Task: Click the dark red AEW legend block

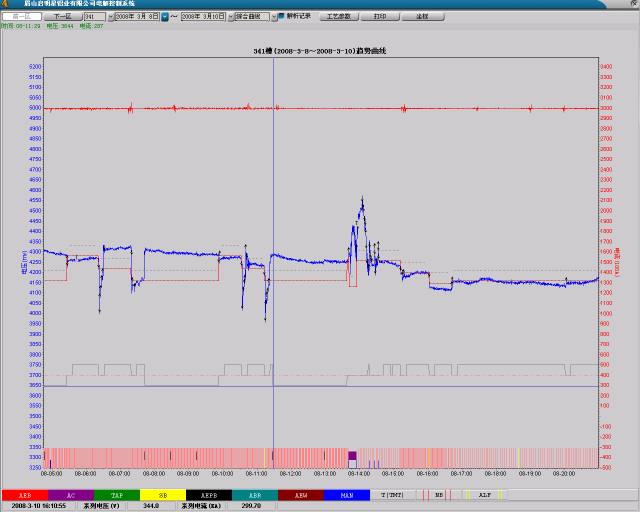Action: 300,495
